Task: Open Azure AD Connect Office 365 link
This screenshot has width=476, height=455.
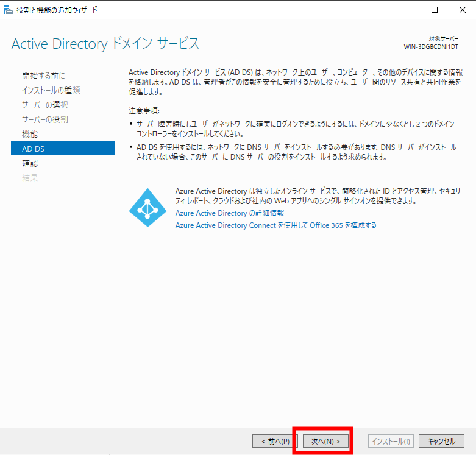Action: click(275, 225)
